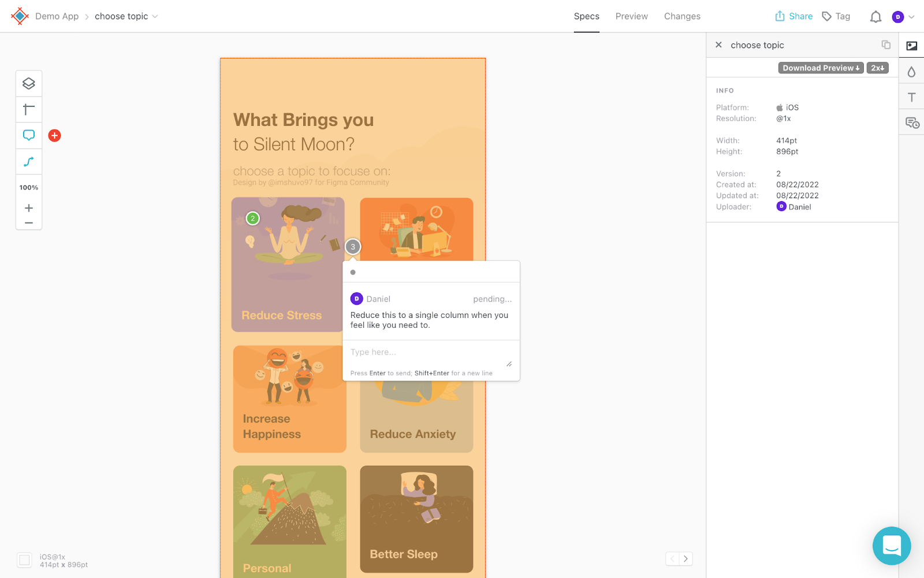Select the Increase Happiness card

[290, 399]
